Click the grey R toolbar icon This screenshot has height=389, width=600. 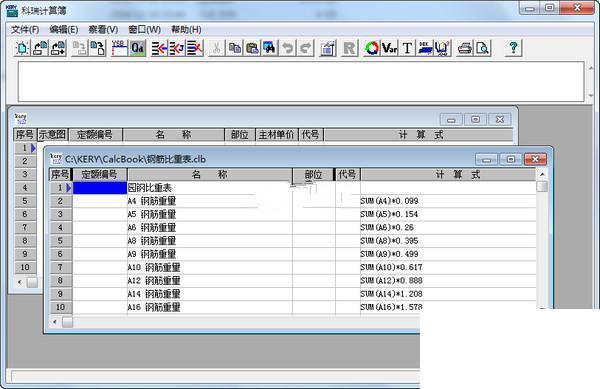point(349,48)
